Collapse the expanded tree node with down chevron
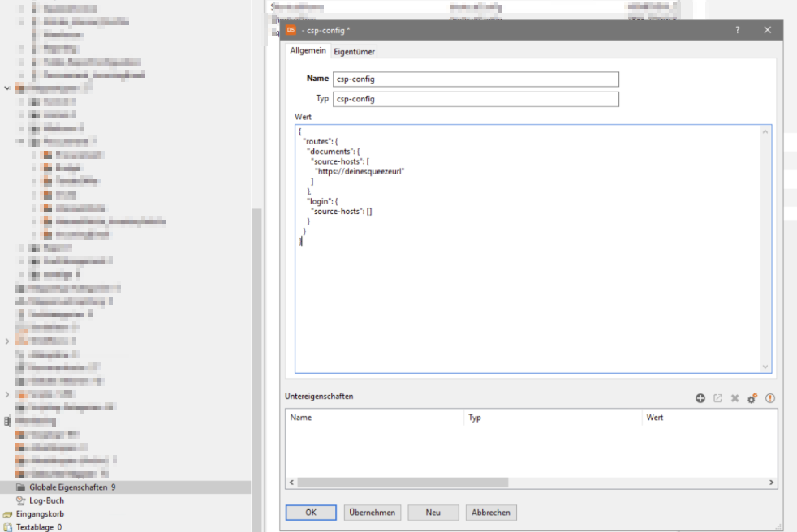Viewport: 797px width, 532px height. [x=7, y=88]
